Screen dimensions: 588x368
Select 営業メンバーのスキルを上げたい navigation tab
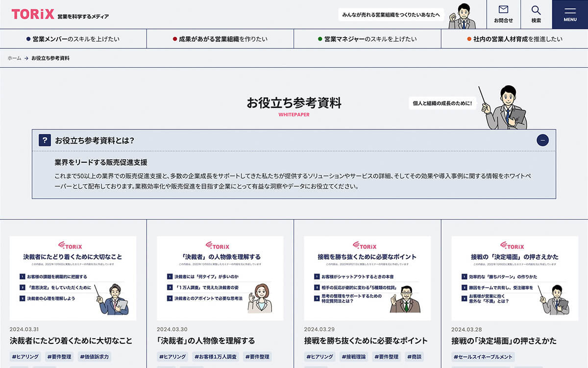pos(73,39)
